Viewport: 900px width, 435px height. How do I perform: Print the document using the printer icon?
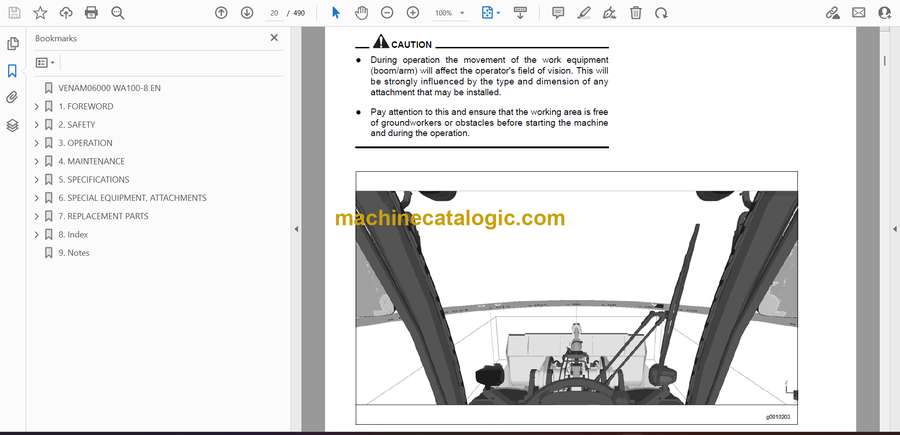pyautogui.click(x=92, y=13)
